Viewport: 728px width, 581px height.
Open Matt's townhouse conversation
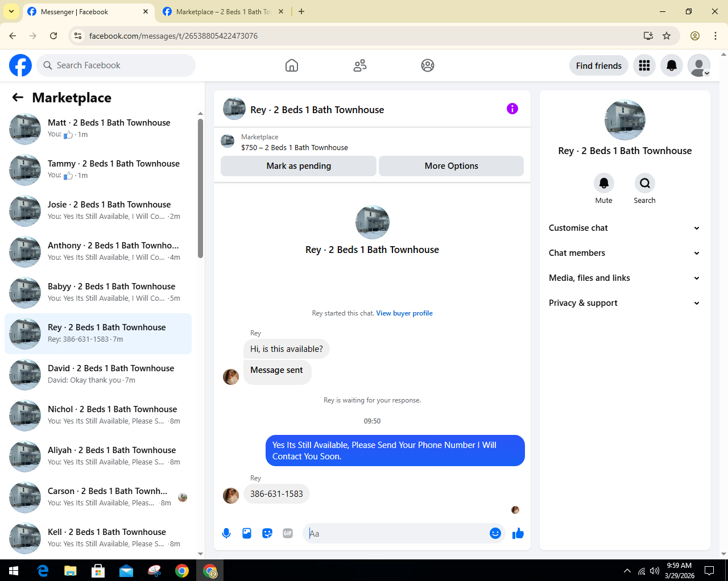click(98, 129)
